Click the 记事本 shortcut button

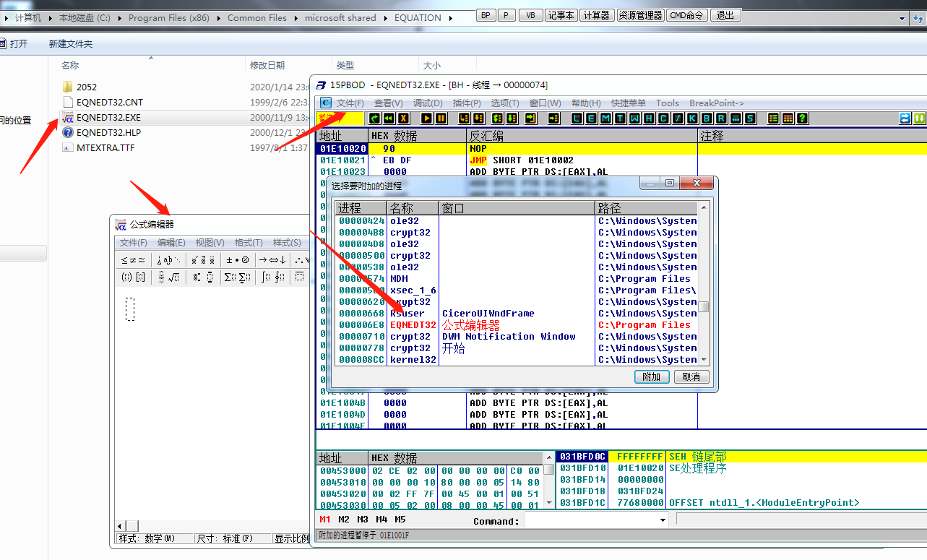561,15
